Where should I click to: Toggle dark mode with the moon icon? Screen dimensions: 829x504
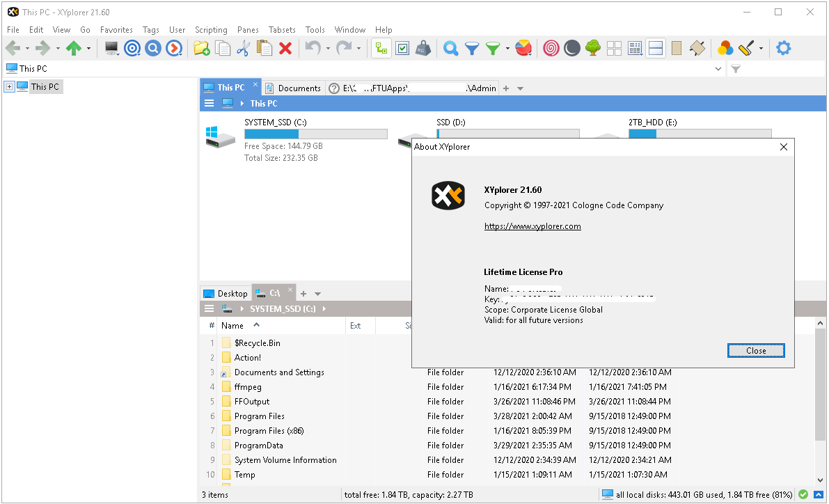pos(571,48)
